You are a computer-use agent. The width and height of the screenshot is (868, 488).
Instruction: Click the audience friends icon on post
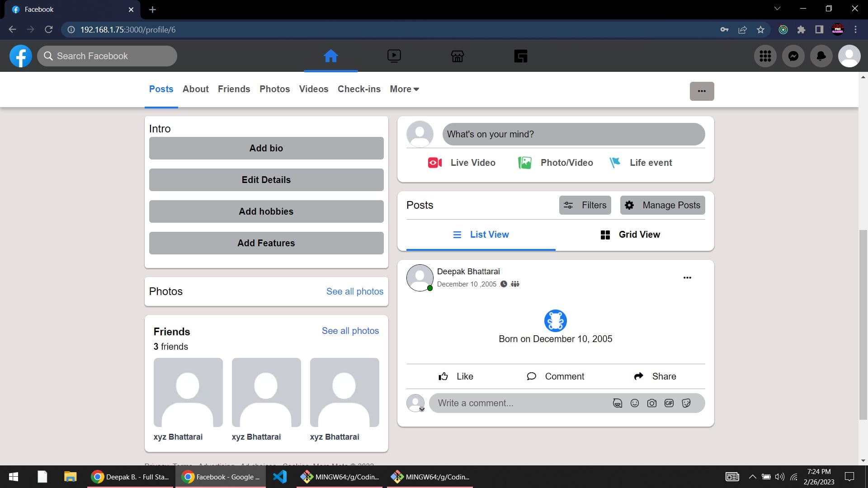515,284
